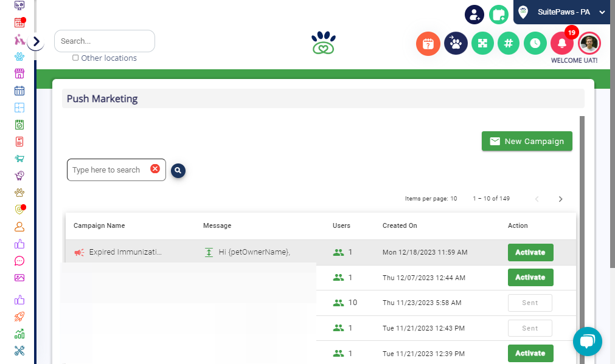Activate the Mon 12/18/2023 campaign
This screenshot has height=364, width=615.
(530, 252)
